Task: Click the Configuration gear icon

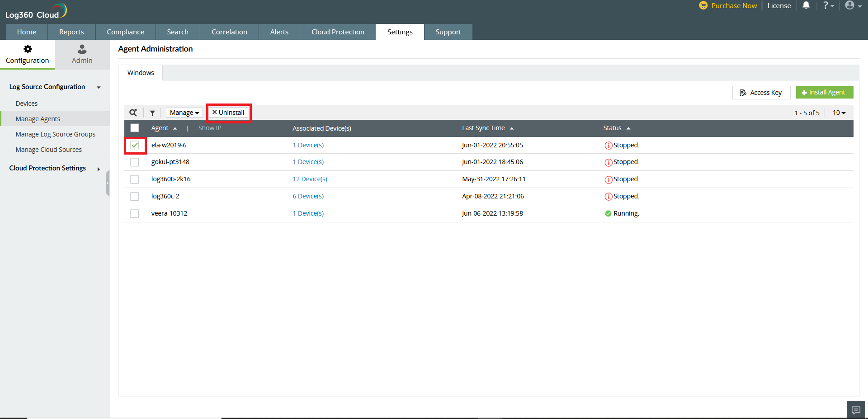Action: pyautogui.click(x=28, y=49)
